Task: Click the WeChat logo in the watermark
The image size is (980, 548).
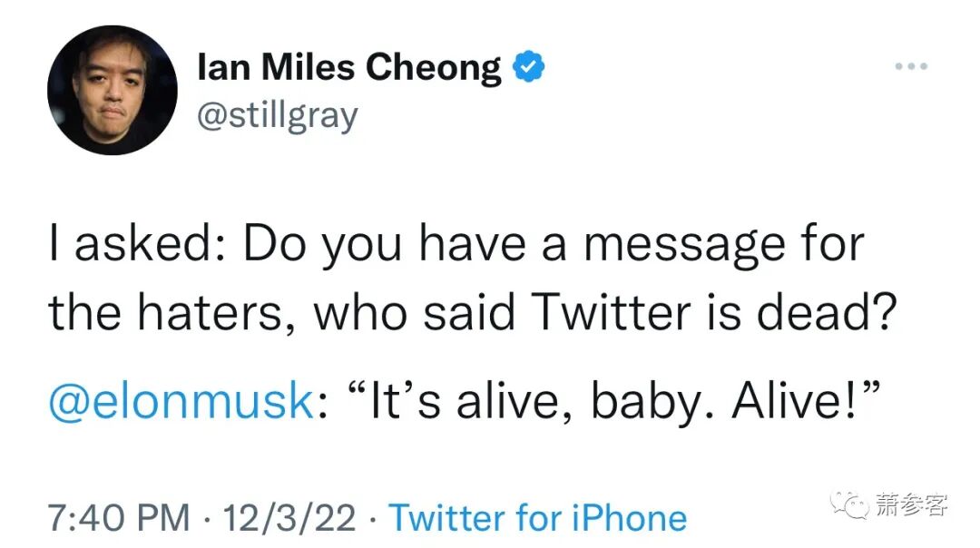Action: (853, 505)
